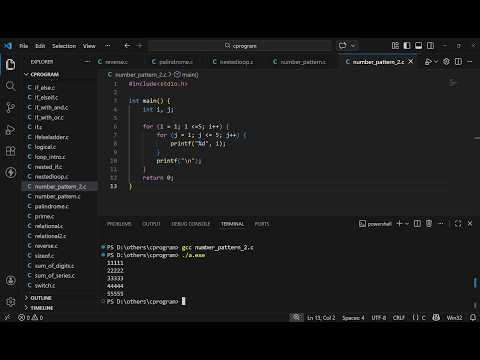Open switch.c in the explorer
Viewport: 480px width, 360px height.
(60, 286)
